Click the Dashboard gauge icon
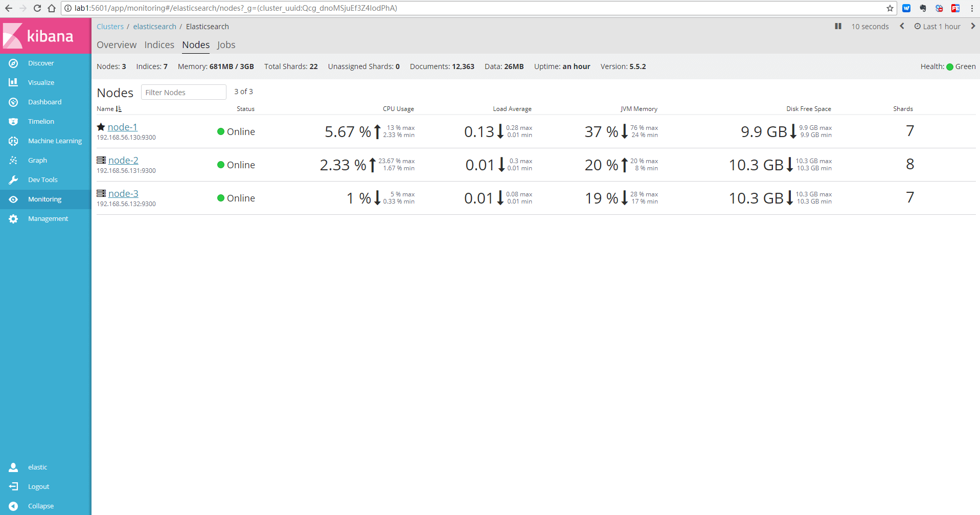The width and height of the screenshot is (980, 515). click(13, 102)
